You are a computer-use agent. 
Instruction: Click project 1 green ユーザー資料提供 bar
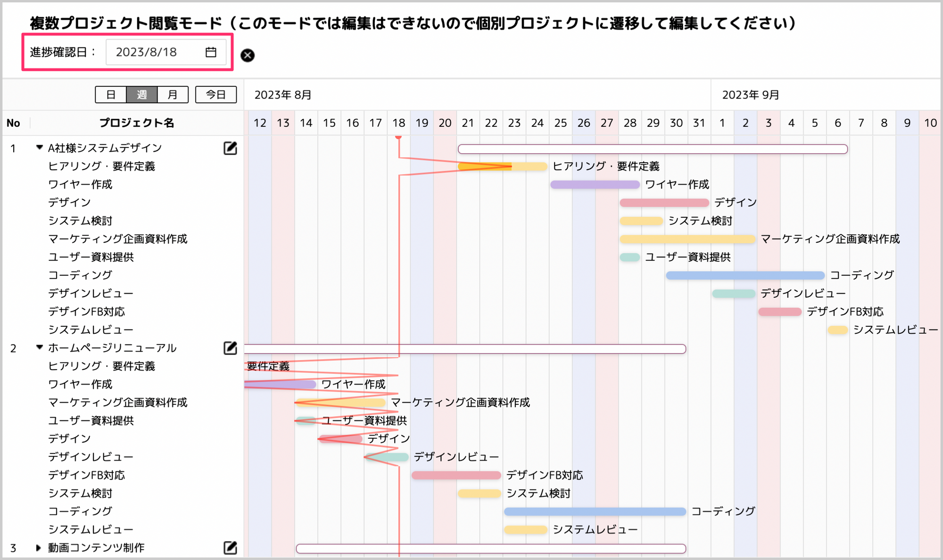tap(629, 257)
